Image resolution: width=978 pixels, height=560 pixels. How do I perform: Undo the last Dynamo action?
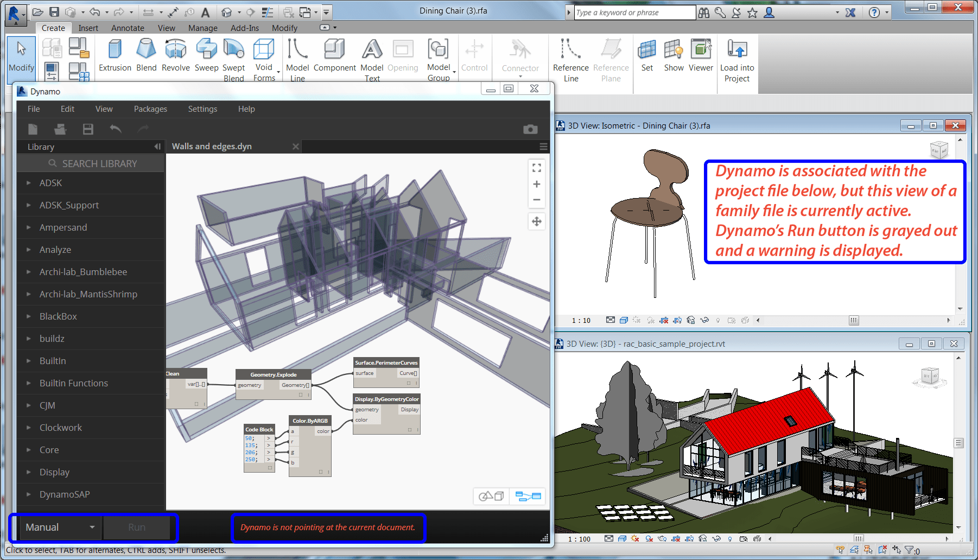click(x=116, y=129)
